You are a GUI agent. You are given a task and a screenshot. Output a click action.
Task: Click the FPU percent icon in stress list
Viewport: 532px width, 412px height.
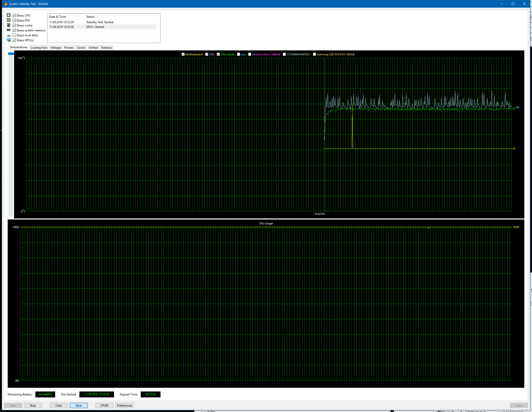9,20
